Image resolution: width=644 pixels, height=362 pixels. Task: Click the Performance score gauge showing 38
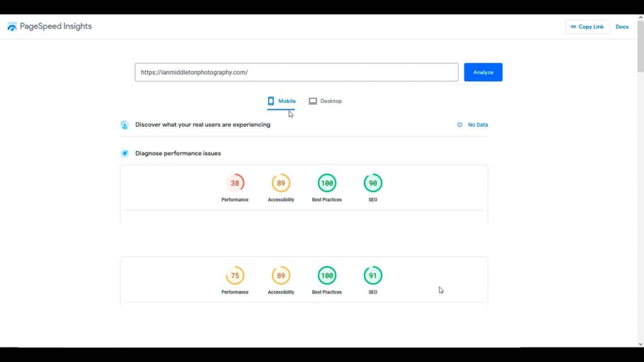tap(235, 183)
